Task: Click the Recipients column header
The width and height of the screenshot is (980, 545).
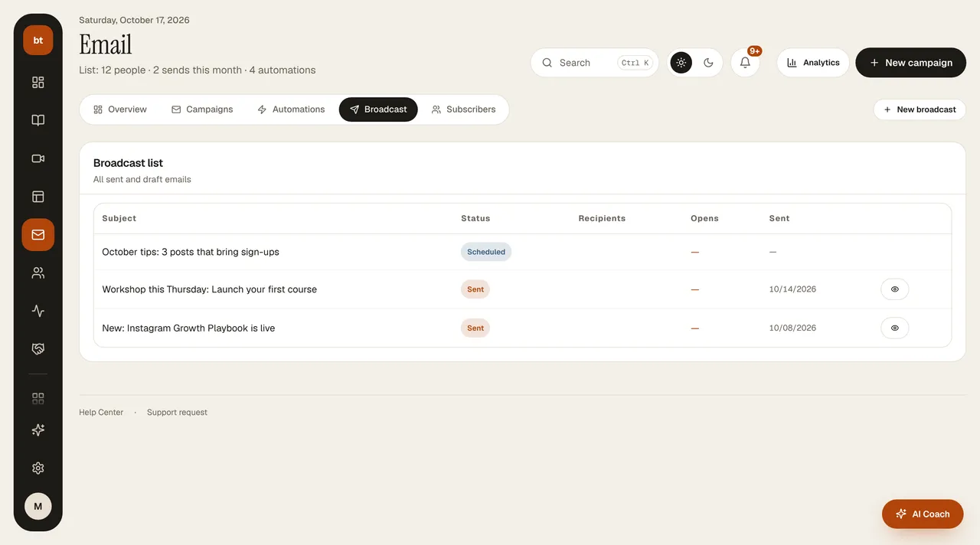Action: [602, 218]
